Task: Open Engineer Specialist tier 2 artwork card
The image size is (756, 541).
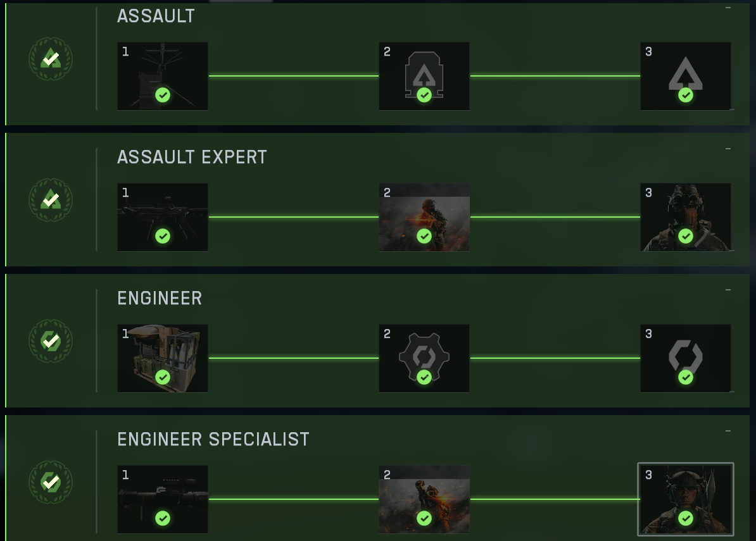Action: (424, 500)
